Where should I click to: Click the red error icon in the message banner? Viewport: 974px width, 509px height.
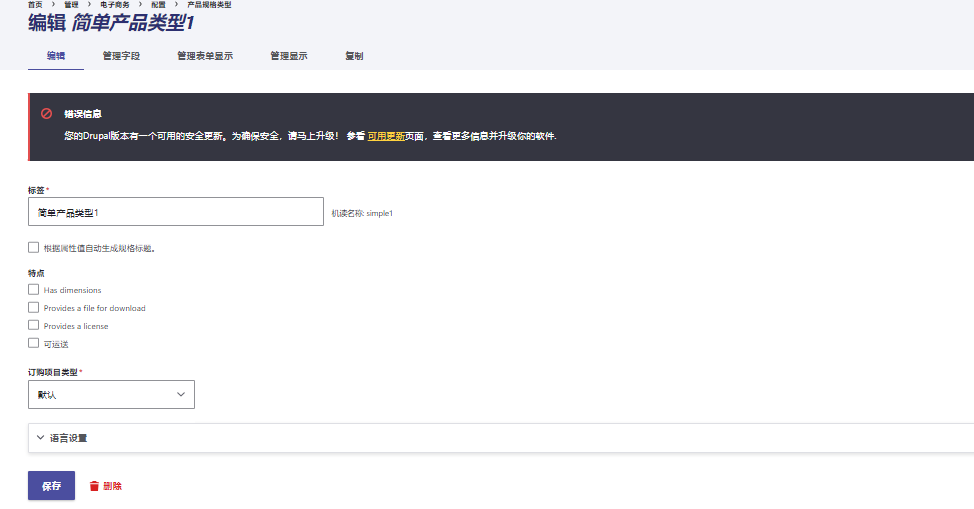click(x=47, y=114)
